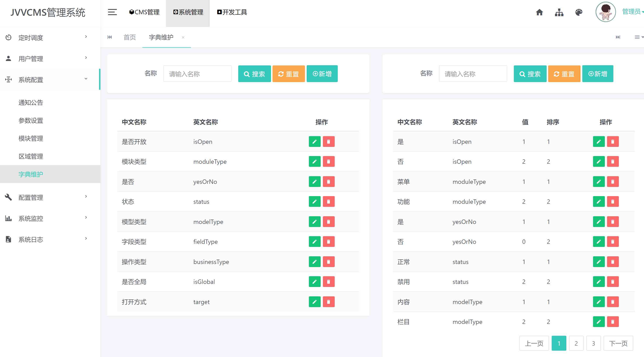Edit the 正常 status value row

599,262
